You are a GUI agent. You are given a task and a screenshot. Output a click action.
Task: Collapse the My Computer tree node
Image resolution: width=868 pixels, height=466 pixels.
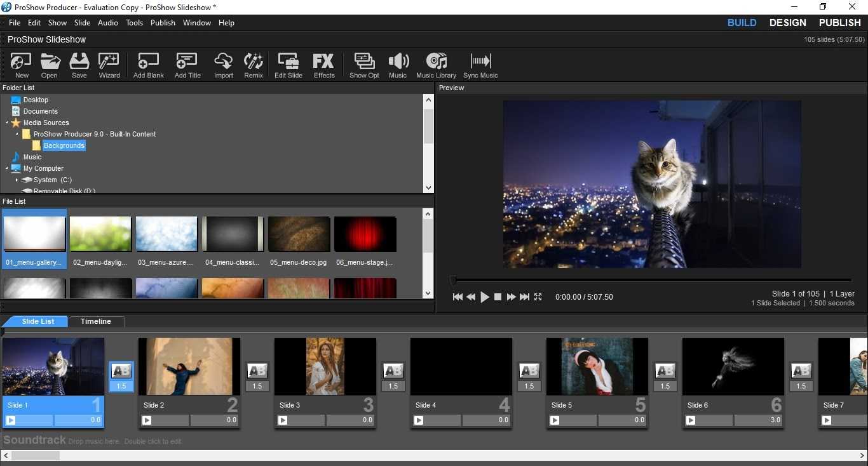tap(7, 169)
